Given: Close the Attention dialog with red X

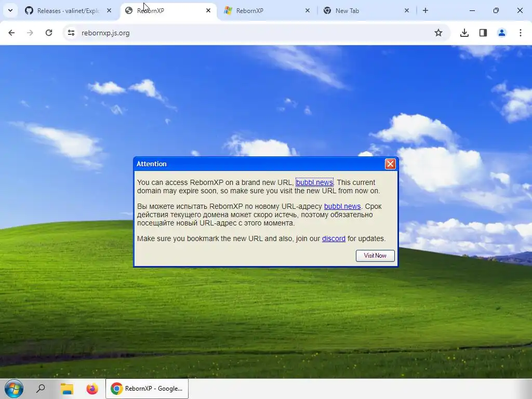Looking at the screenshot, I should point(390,164).
